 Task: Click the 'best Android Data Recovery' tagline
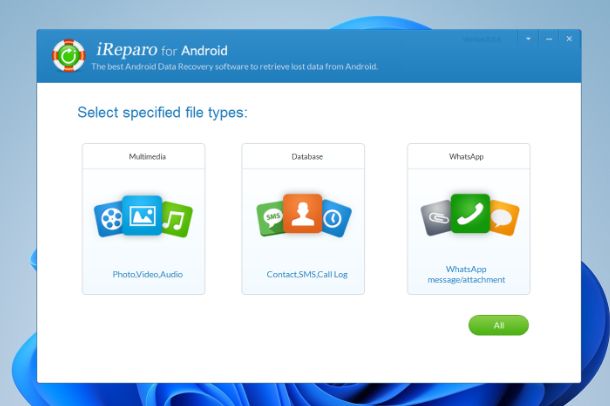click(x=235, y=66)
